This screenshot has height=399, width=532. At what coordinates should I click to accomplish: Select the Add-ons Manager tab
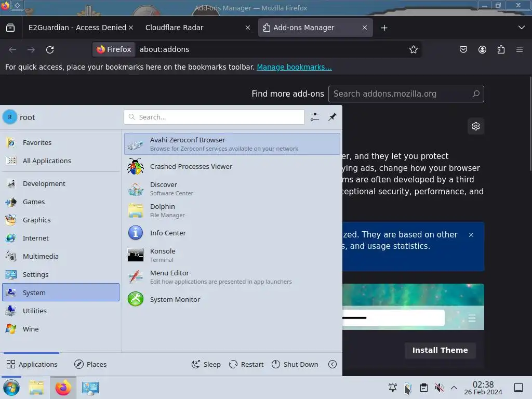[x=315, y=28]
